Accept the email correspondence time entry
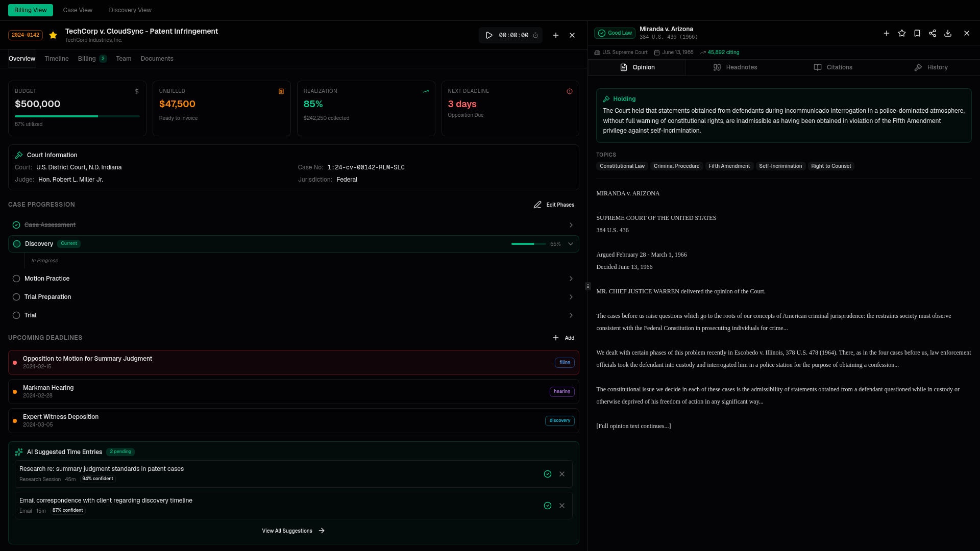 (x=548, y=506)
